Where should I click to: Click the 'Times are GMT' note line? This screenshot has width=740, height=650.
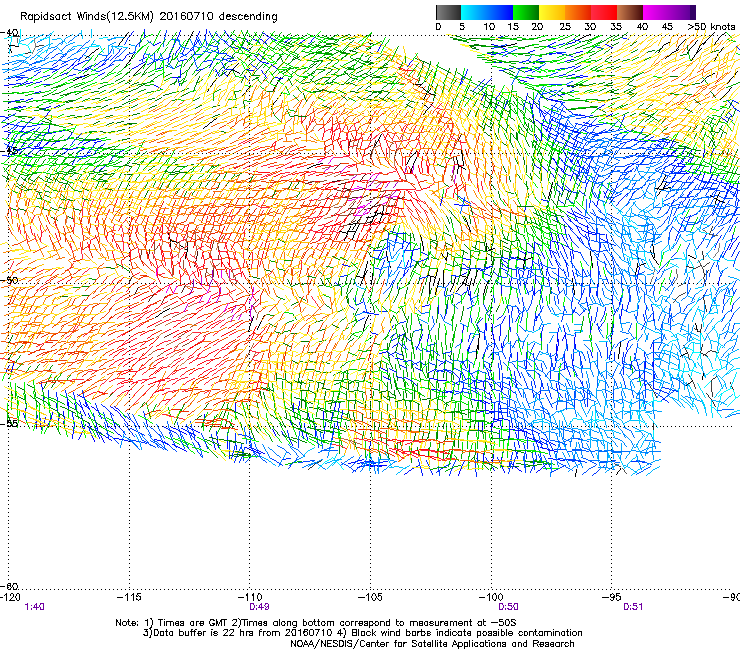click(x=316, y=623)
